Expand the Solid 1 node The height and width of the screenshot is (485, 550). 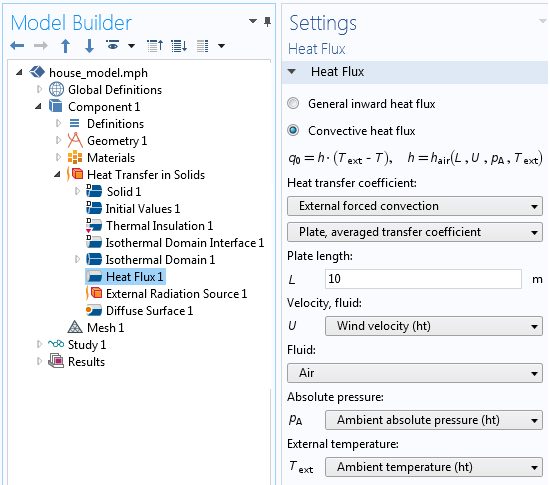(77, 191)
